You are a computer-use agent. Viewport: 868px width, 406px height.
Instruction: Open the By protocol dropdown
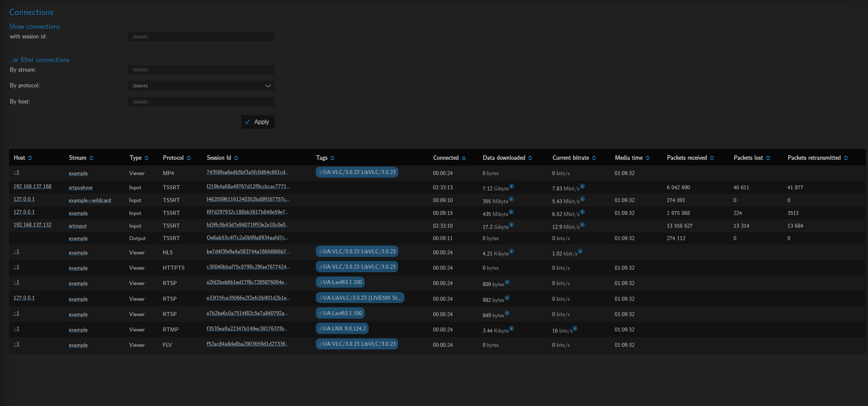pos(201,86)
